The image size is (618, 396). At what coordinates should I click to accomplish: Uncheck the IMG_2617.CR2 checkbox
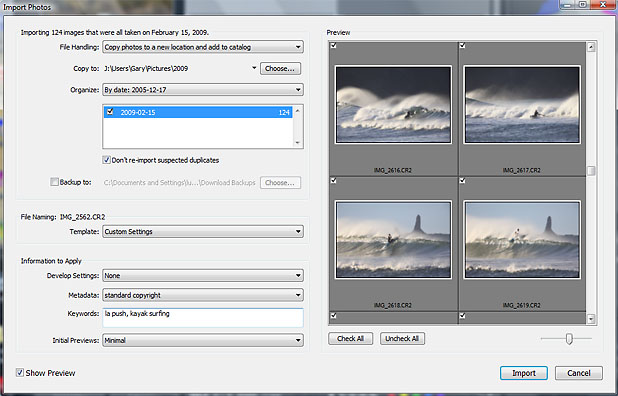pyautogui.click(x=462, y=46)
